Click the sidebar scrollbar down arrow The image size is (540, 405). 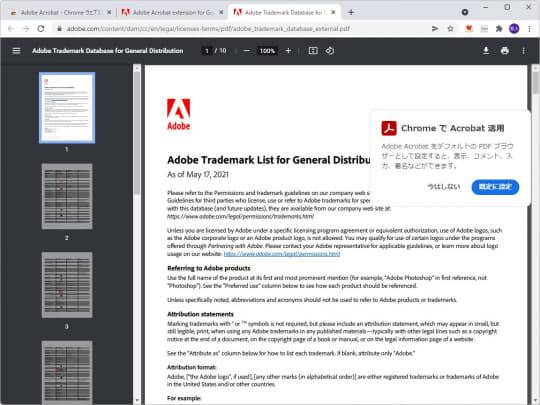tap(137, 400)
